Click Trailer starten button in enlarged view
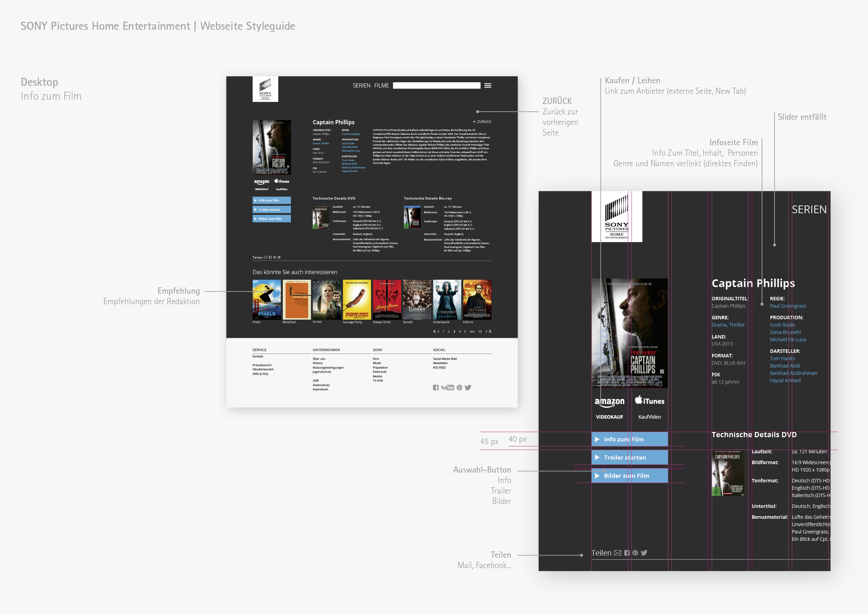The height and width of the screenshot is (614, 868). (x=629, y=458)
